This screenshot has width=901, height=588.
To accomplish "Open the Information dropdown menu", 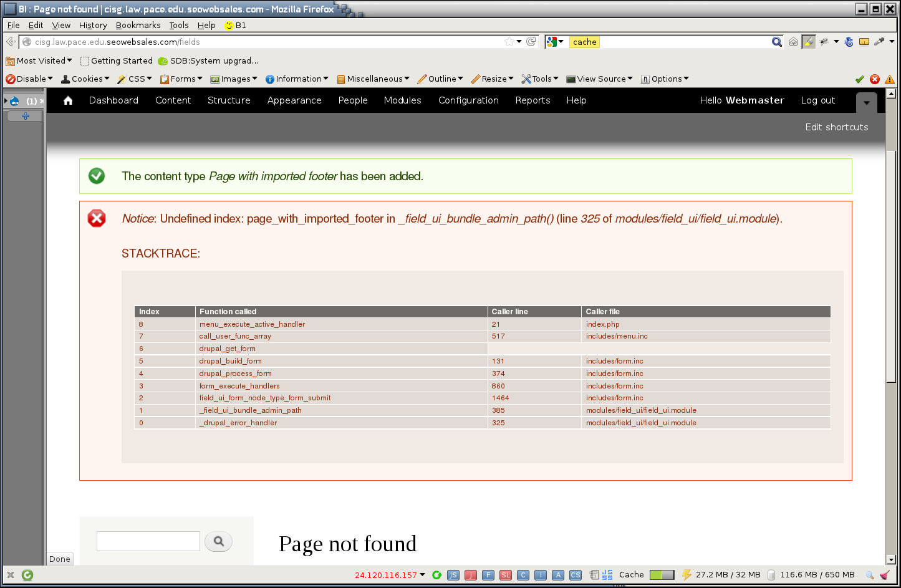I will (x=297, y=79).
